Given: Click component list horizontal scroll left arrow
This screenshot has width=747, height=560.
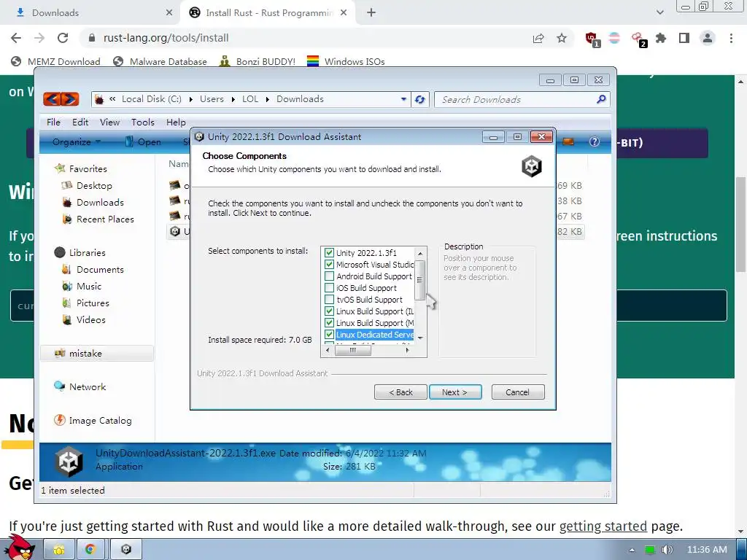Looking at the screenshot, I should click(328, 350).
